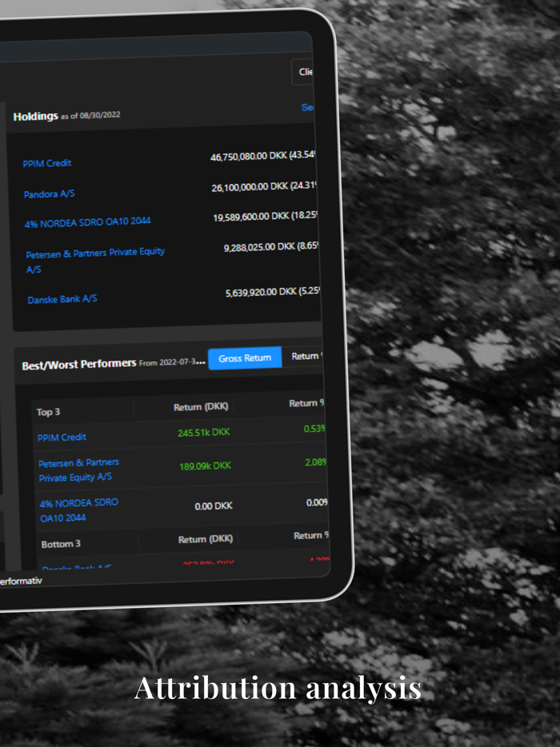This screenshot has height=747, width=560.
Task: Click the From 2022-07-3 date range
Action: click(172, 362)
